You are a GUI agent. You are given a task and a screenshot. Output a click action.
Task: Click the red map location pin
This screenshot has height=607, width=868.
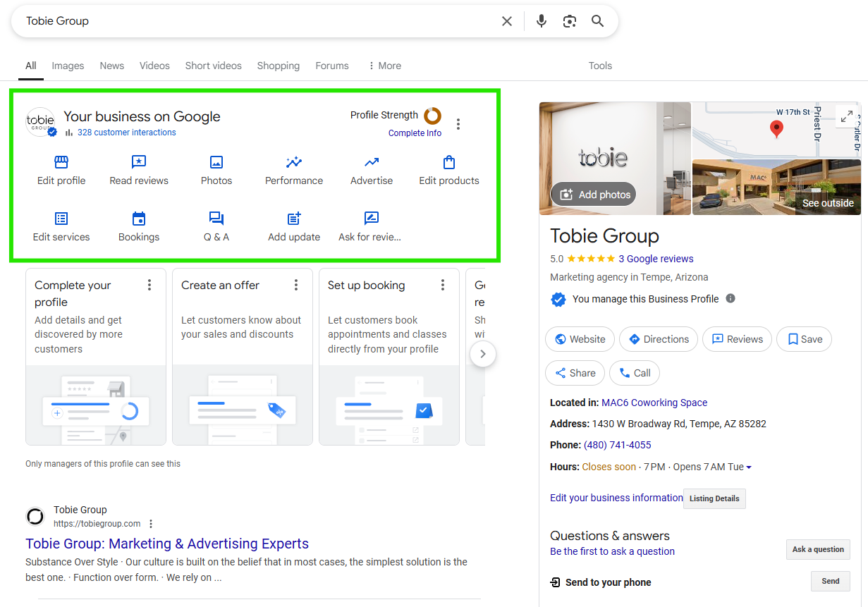pos(776,129)
